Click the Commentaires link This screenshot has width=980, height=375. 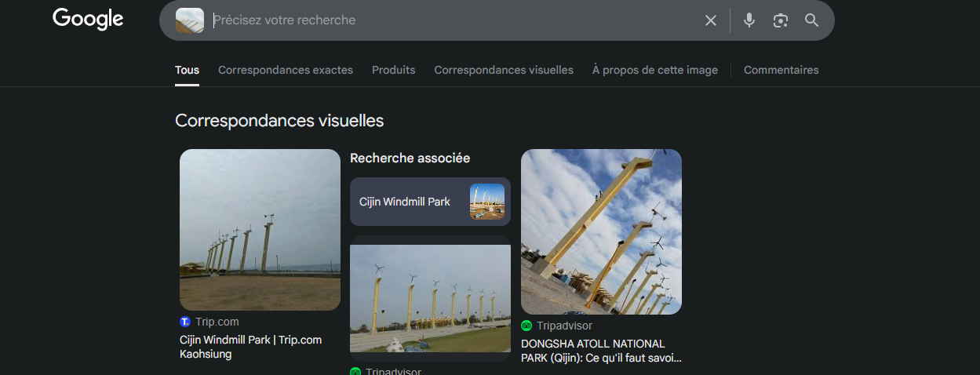click(x=781, y=70)
